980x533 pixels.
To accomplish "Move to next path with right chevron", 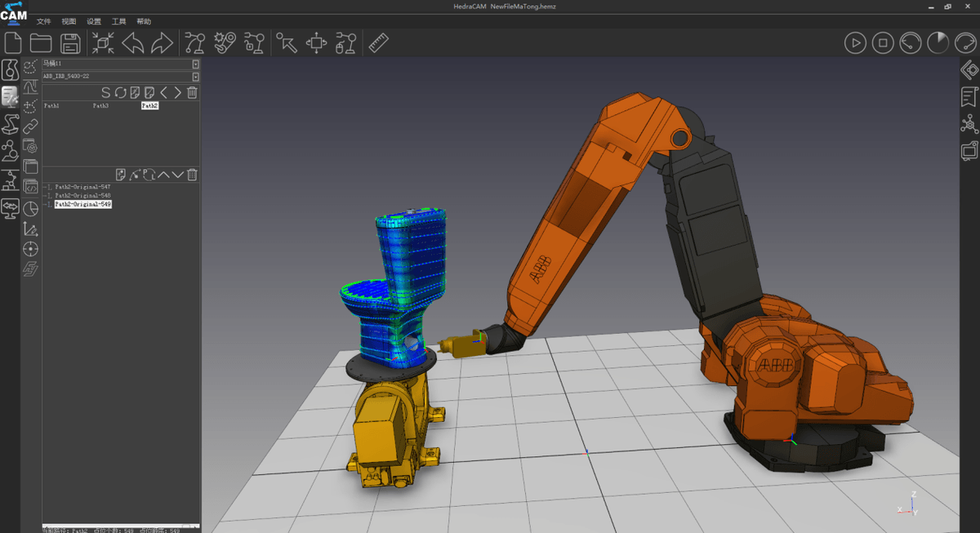I will point(177,93).
